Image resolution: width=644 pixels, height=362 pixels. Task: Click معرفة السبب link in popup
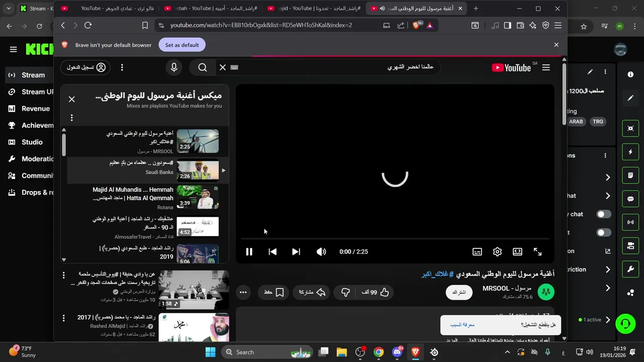point(462,325)
